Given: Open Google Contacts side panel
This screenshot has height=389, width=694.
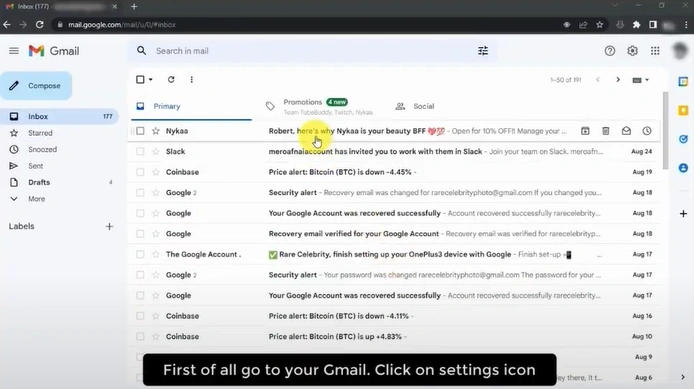Looking at the screenshot, I should click(683, 168).
